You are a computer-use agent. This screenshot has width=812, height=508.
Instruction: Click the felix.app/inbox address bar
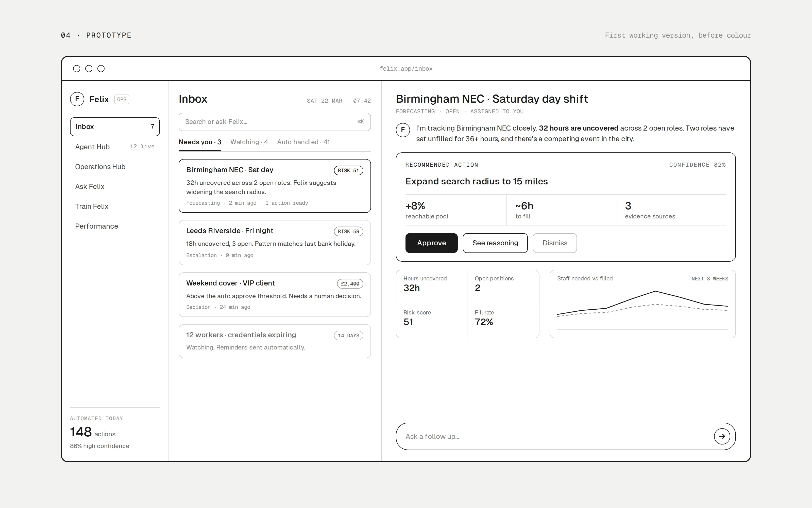coord(406,69)
